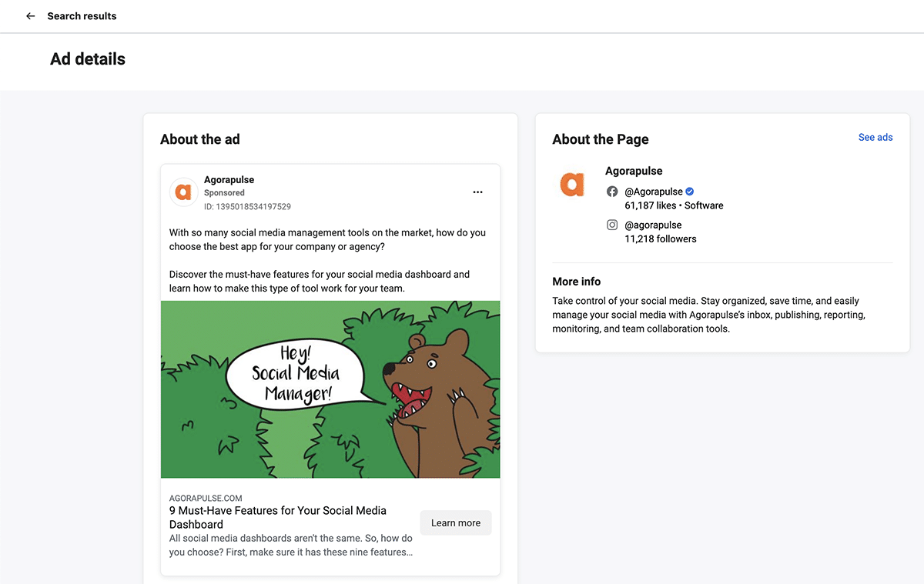The image size is (924, 584).
Task: Click the Facebook icon beside @Agorapulse
Action: click(x=612, y=192)
